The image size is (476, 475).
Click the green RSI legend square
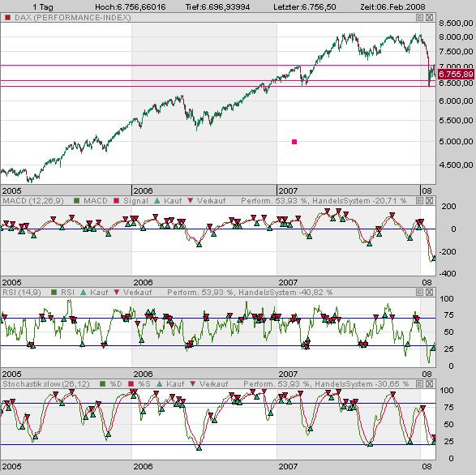54,293
